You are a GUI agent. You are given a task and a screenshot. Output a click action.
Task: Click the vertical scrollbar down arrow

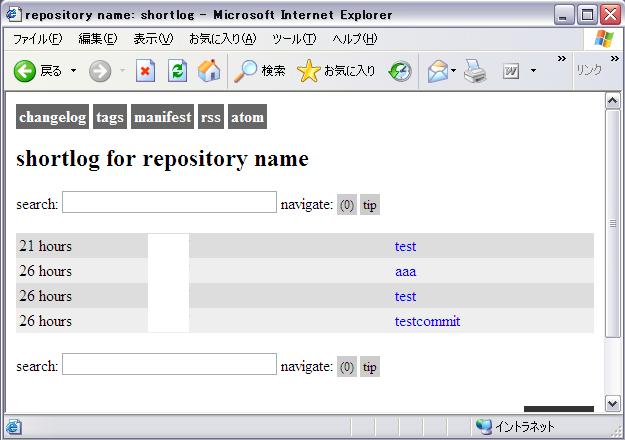[613, 403]
